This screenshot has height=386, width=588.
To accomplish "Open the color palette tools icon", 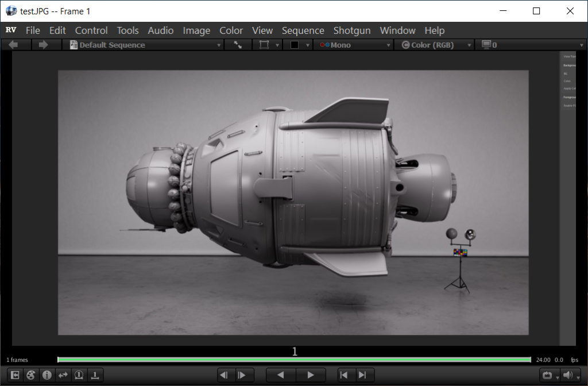I will tap(31, 375).
